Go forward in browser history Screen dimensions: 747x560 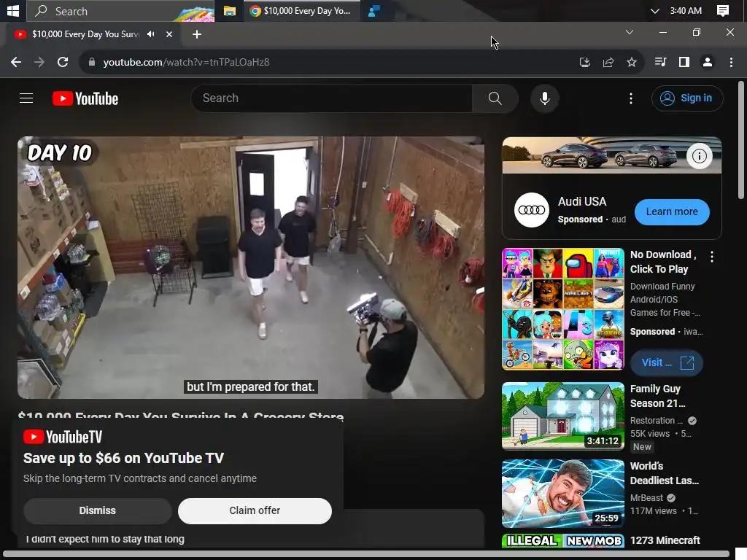39,63
